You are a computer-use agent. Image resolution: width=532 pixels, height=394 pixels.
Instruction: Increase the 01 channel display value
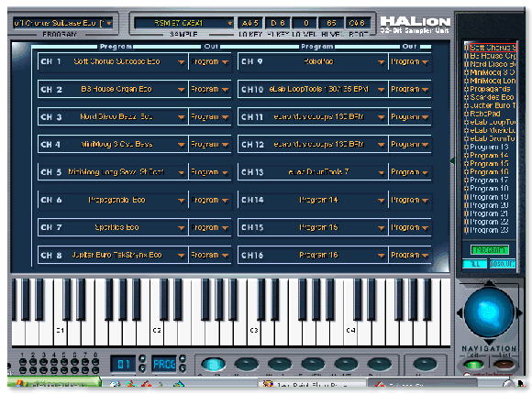[x=142, y=358]
